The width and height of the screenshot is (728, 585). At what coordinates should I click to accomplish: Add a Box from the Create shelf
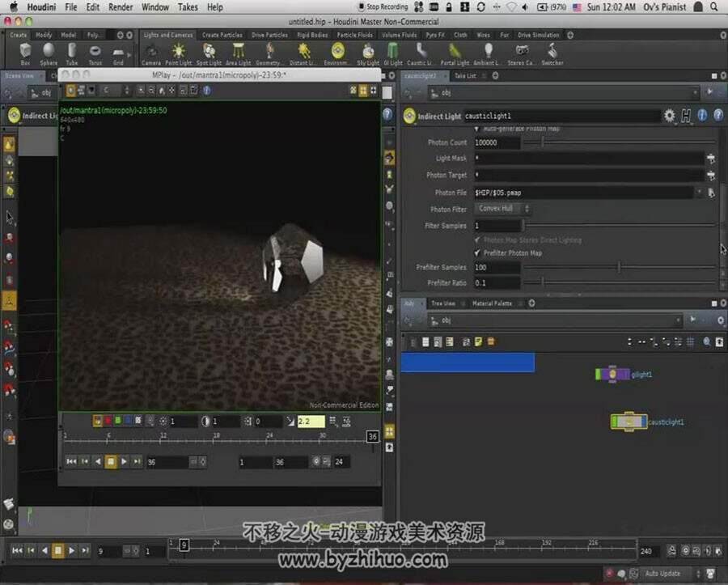click(26, 54)
